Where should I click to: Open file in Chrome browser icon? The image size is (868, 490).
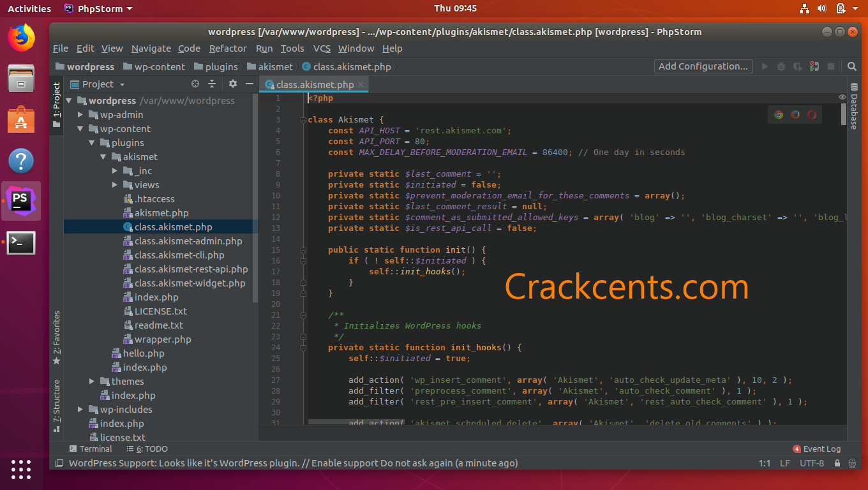coord(779,115)
